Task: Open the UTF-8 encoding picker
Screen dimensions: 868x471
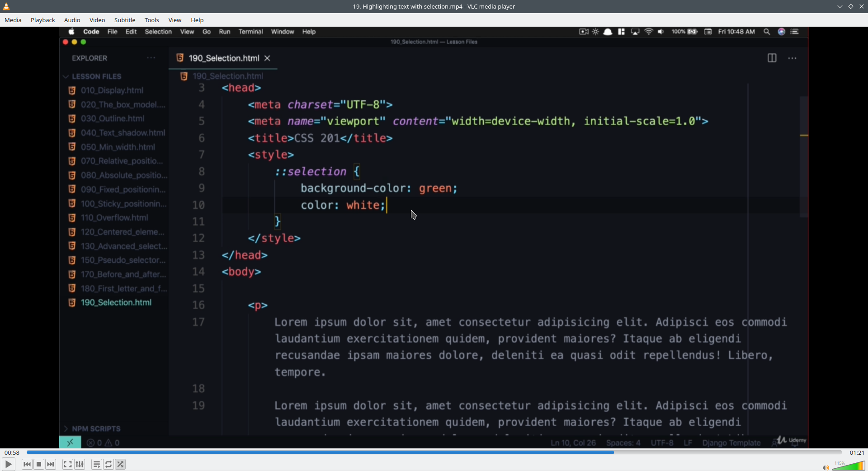Action: coord(662,443)
